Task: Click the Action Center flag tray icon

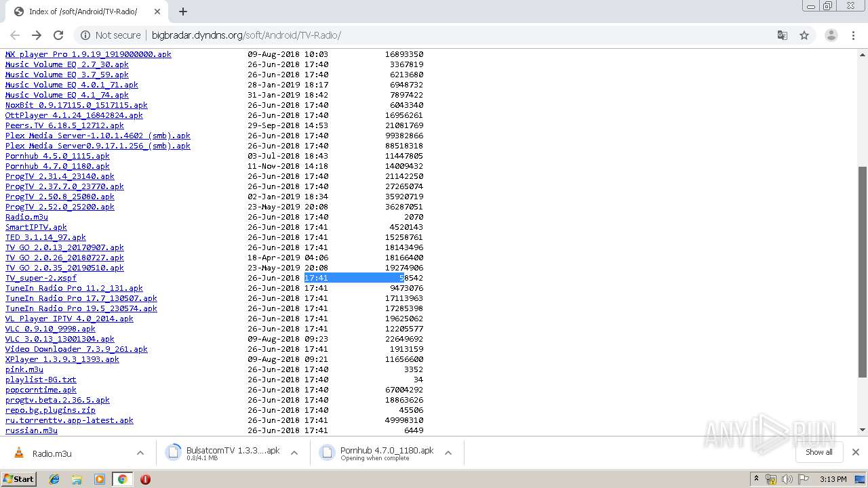Action: [x=802, y=479]
